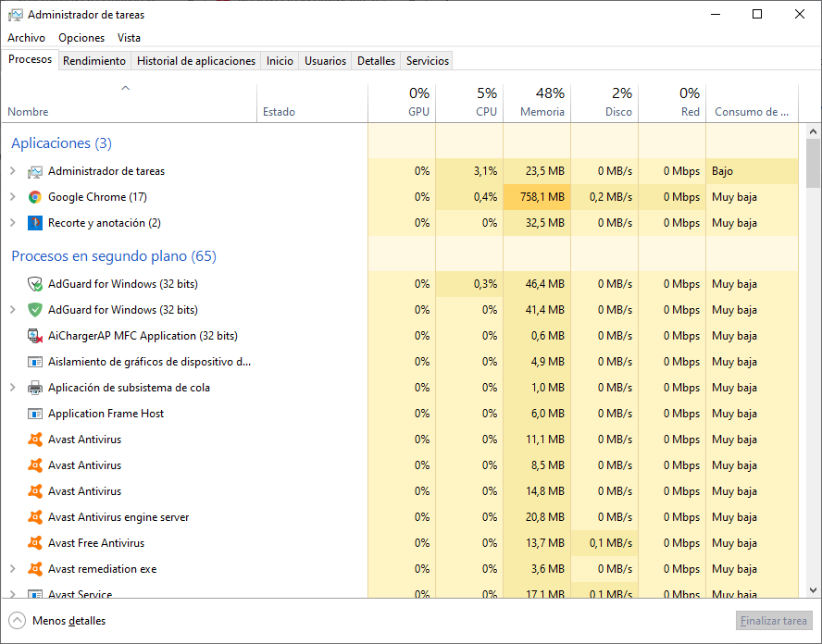Click the Recorte y anotación icon

34,223
